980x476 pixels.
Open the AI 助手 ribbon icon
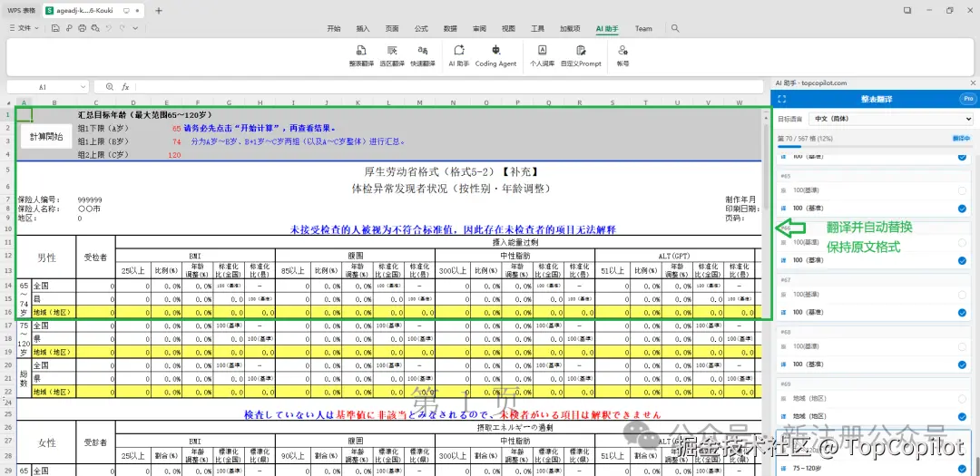pyautogui.click(x=459, y=51)
